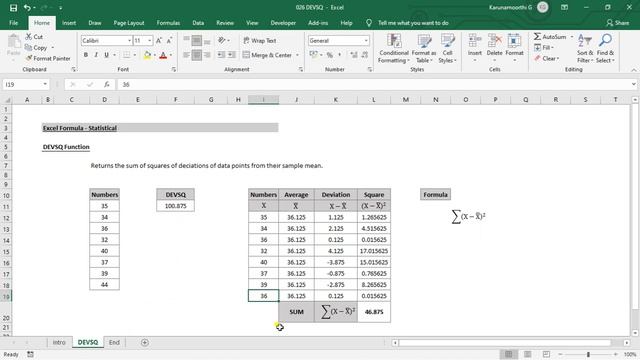Open the Borders button
Screen dimensions: 640x360
(127, 55)
